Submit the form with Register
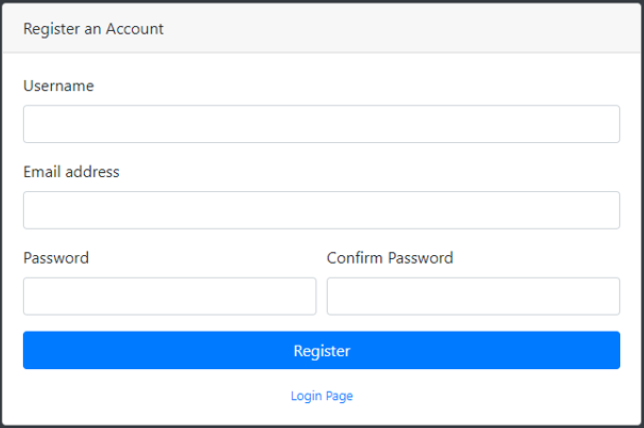 pyautogui.click(x=321, y=351)
